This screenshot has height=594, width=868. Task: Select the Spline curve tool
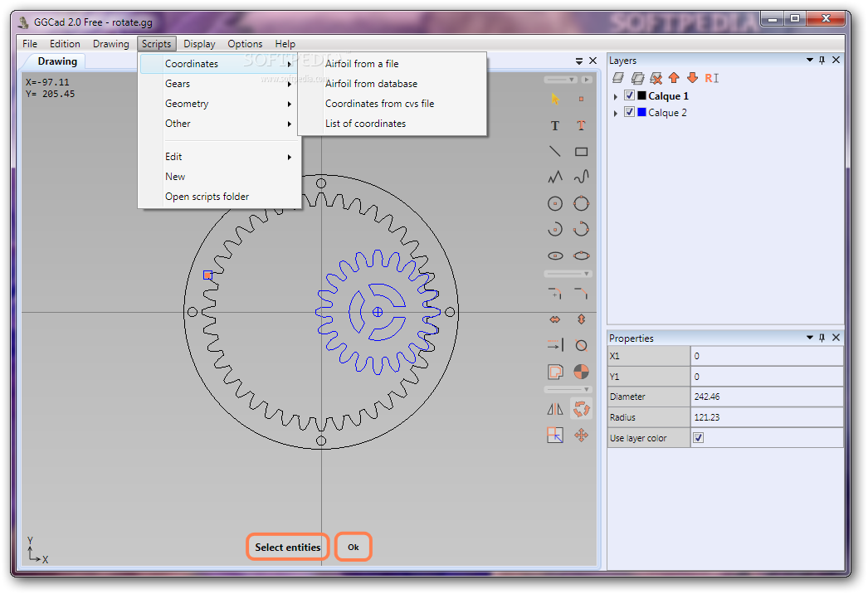581,178
